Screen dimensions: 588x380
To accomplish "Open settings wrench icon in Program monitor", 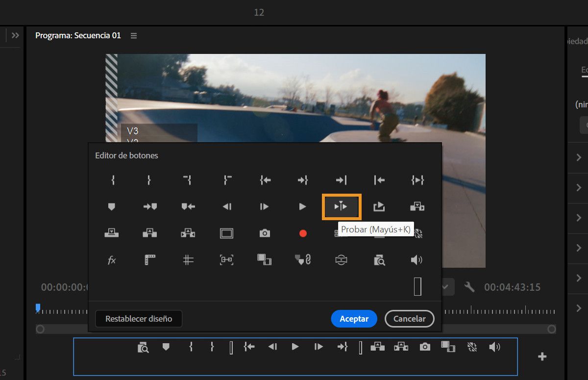I will [469, 287].
